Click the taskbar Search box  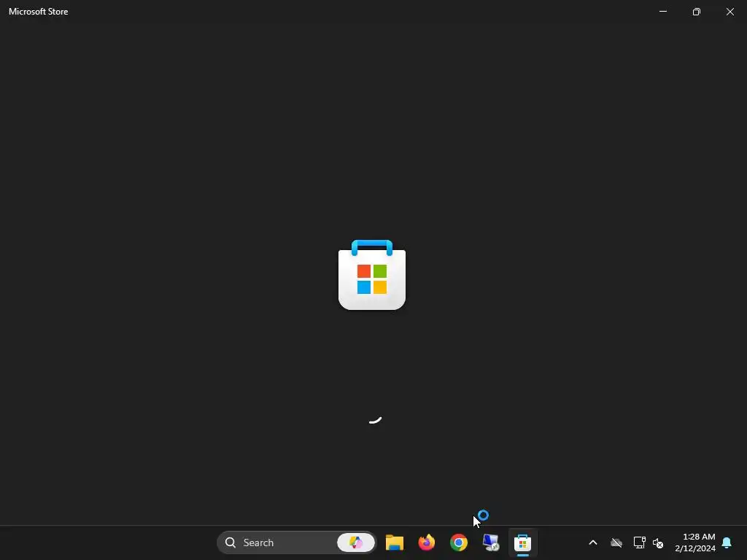(x=296, y=542)
